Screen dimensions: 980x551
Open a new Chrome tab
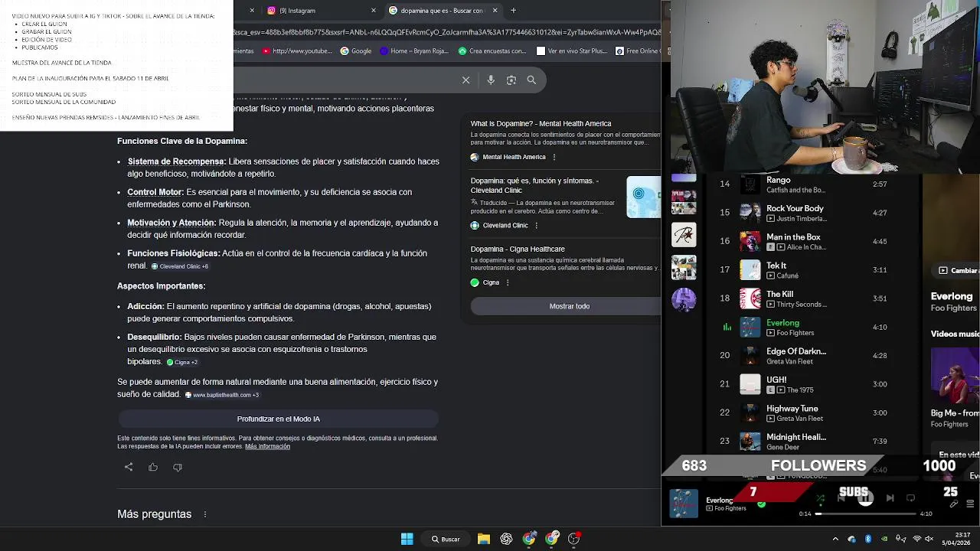point(513,11)
